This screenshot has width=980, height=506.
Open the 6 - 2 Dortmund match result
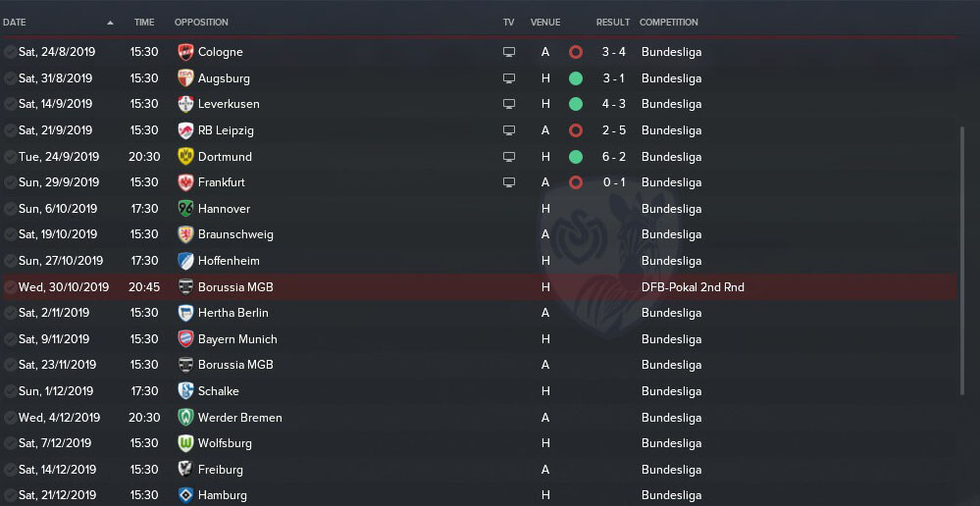(614, 157)
